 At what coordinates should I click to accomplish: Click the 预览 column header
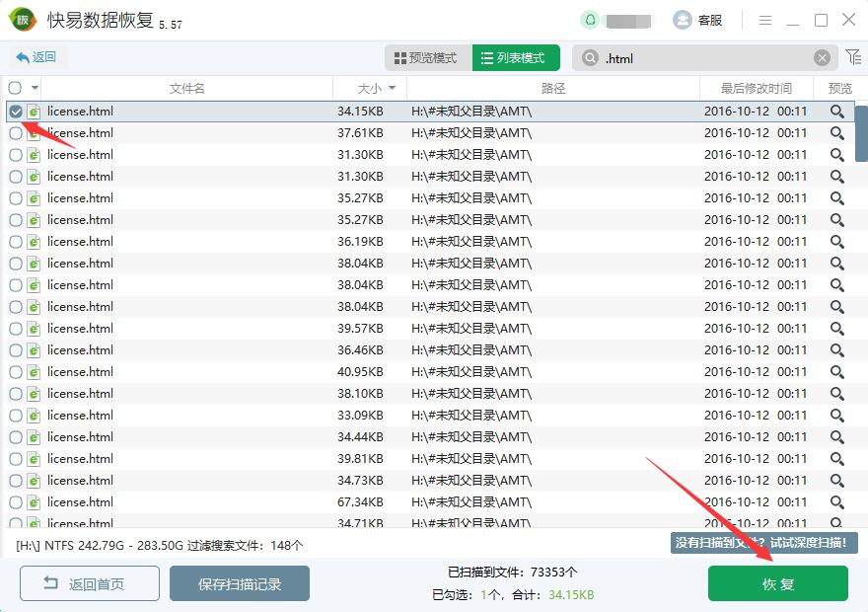(839, 88)
